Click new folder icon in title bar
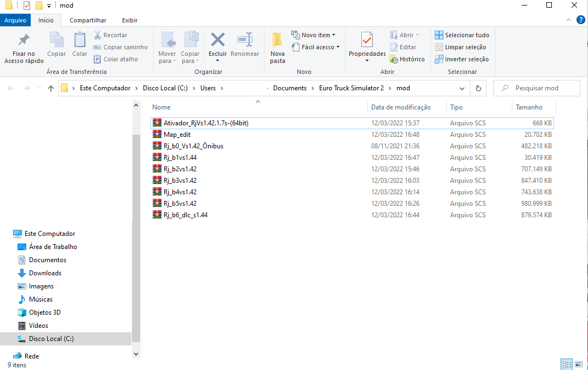The image size is (588, 370). point(39,5)
